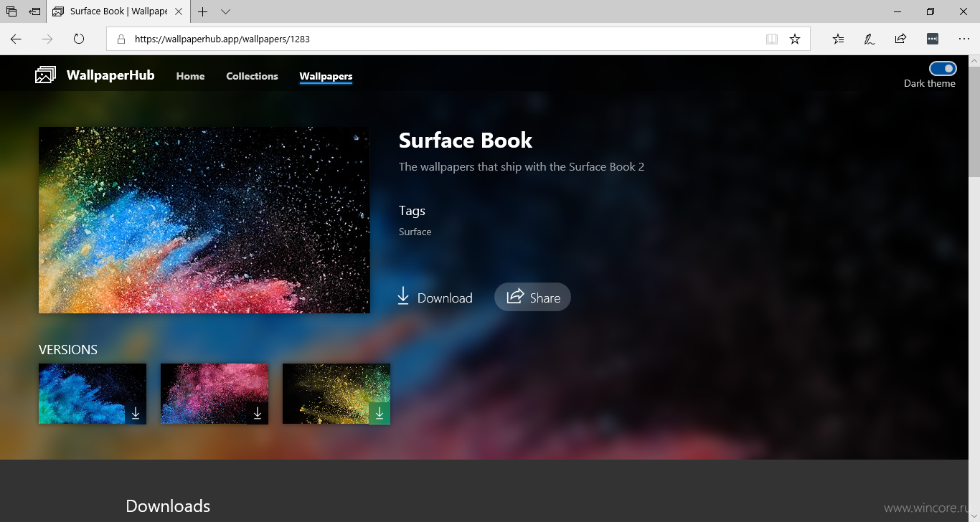Open the Edge settings and more menu
The height and width of the screenshot is (522, 980).
pos(964,39)
